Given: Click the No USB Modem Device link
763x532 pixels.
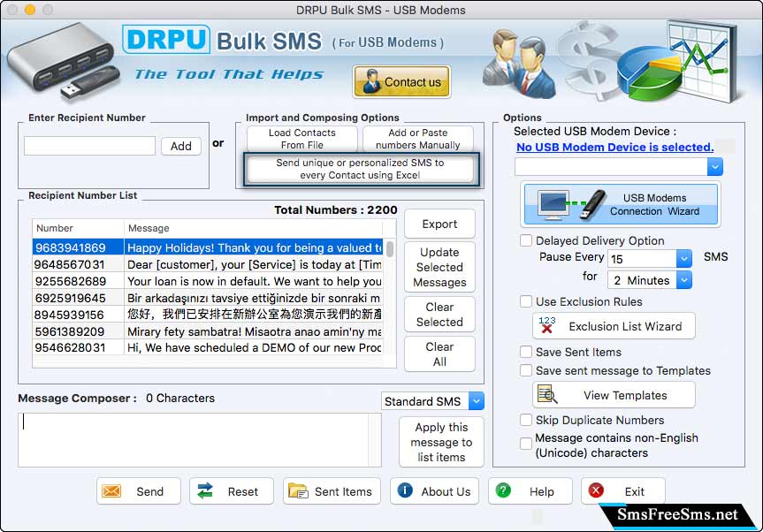Looking at the screenshot, I should [614, 148].
